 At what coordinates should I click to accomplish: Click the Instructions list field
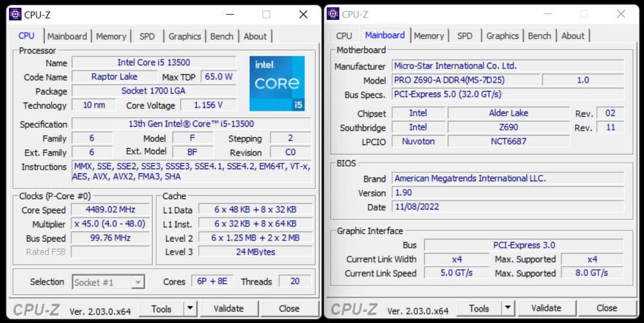(191, 172)
